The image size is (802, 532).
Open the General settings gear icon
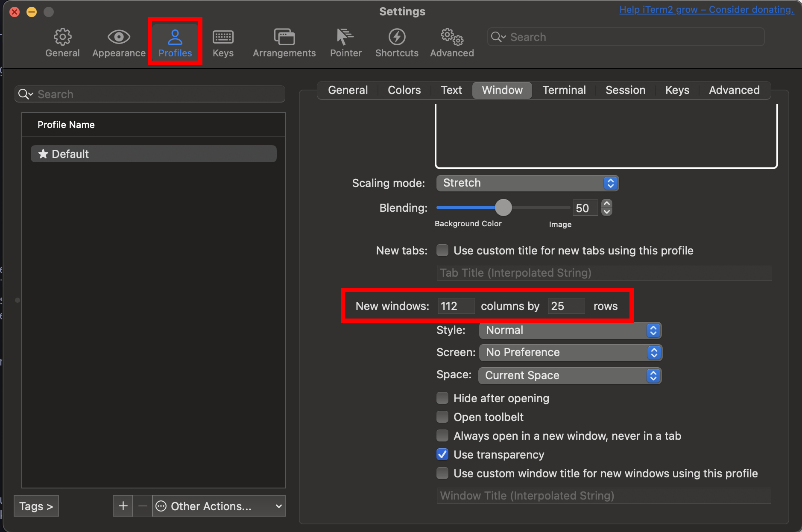click(62, 37)
